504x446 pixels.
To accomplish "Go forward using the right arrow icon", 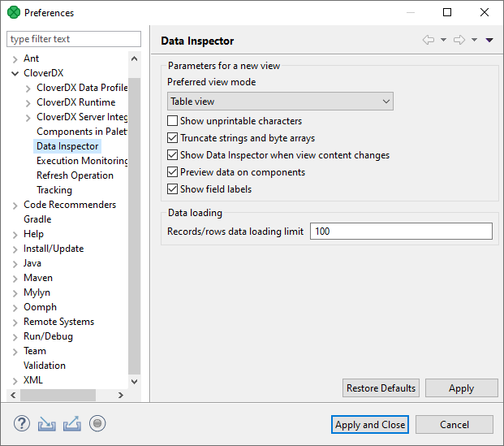I will point(459,40).
